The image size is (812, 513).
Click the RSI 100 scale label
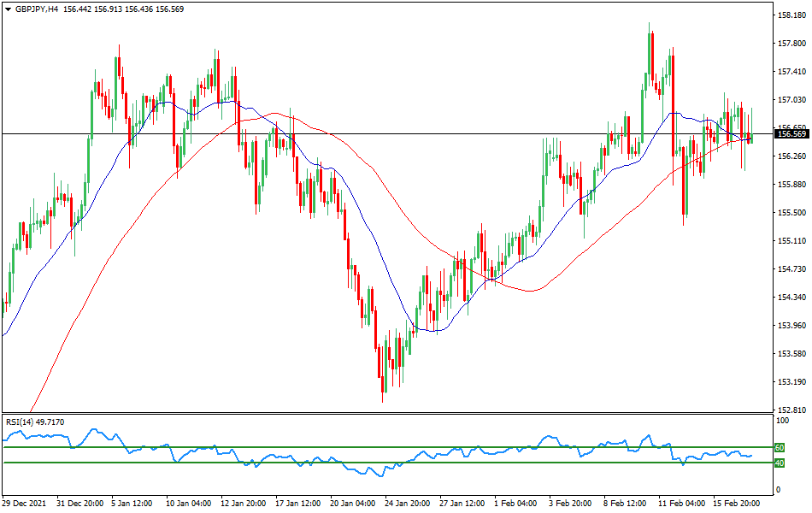tap(782, 421)
